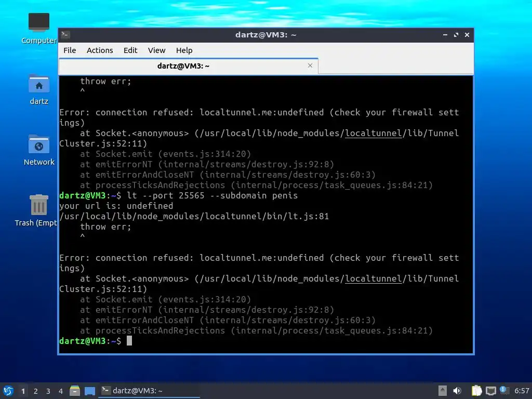Image resolution: width=532 pixels, height=399 pixels.
Task: Open the Actions menu
Action: click(x=100, y=50)
